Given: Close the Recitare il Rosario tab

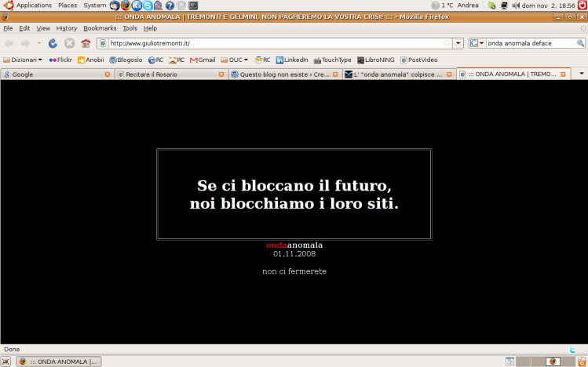Looking at the screenshot, I should coord(221,74).
